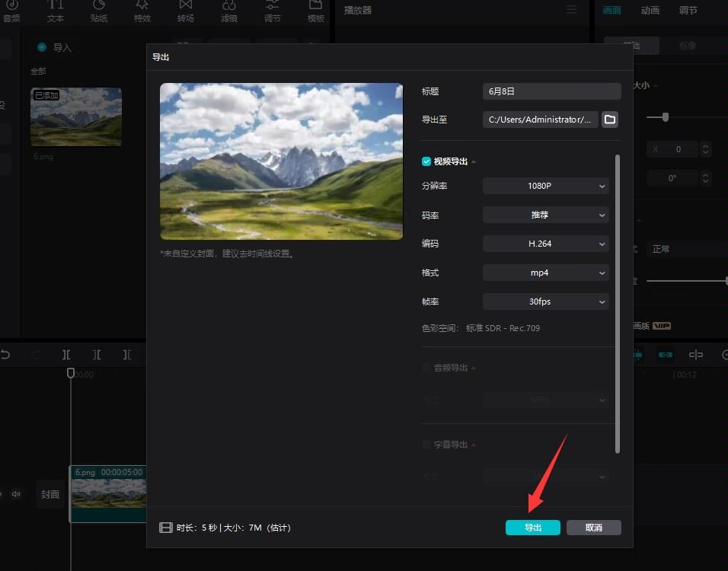
Task: Click the trim right tool icon
Action: click(126, 355)
